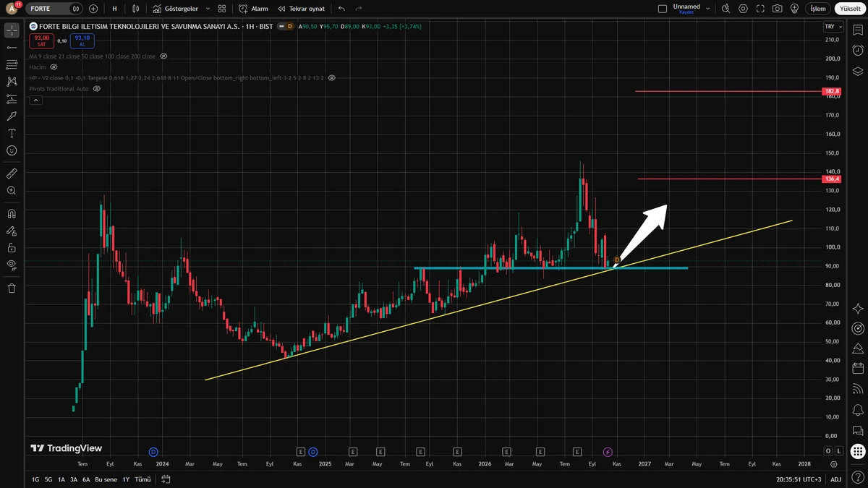Choose the Bu sene range

pos(106,479)
